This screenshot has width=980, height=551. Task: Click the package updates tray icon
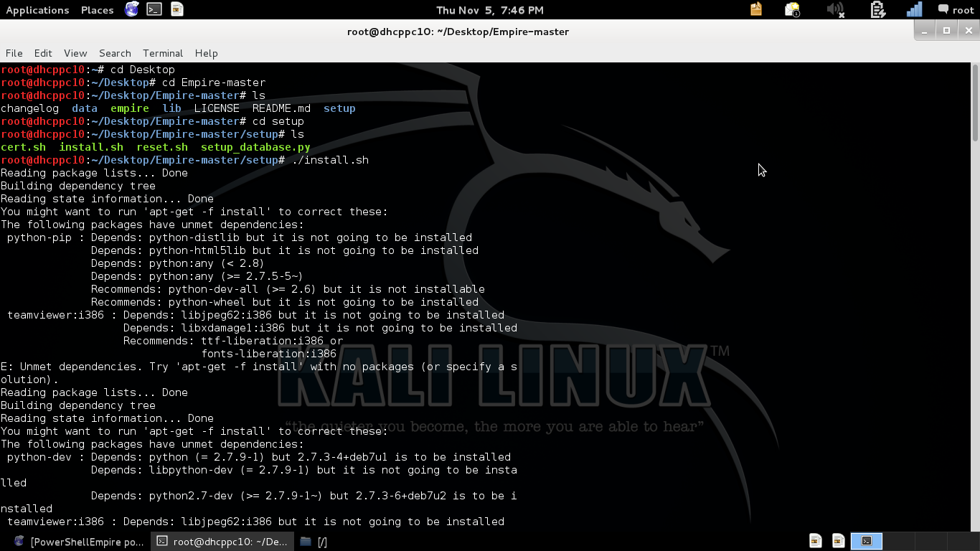pyautogui.click(x=756, y=9)
